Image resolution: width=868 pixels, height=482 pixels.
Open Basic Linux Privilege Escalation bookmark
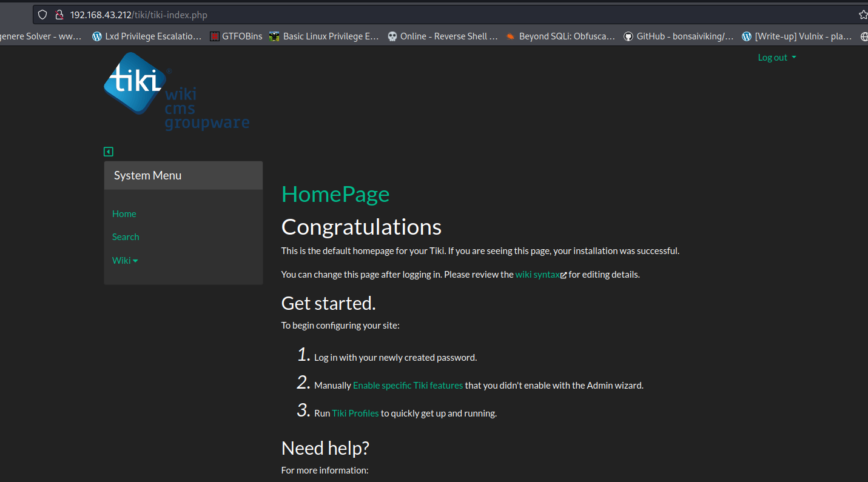(325, 36)
